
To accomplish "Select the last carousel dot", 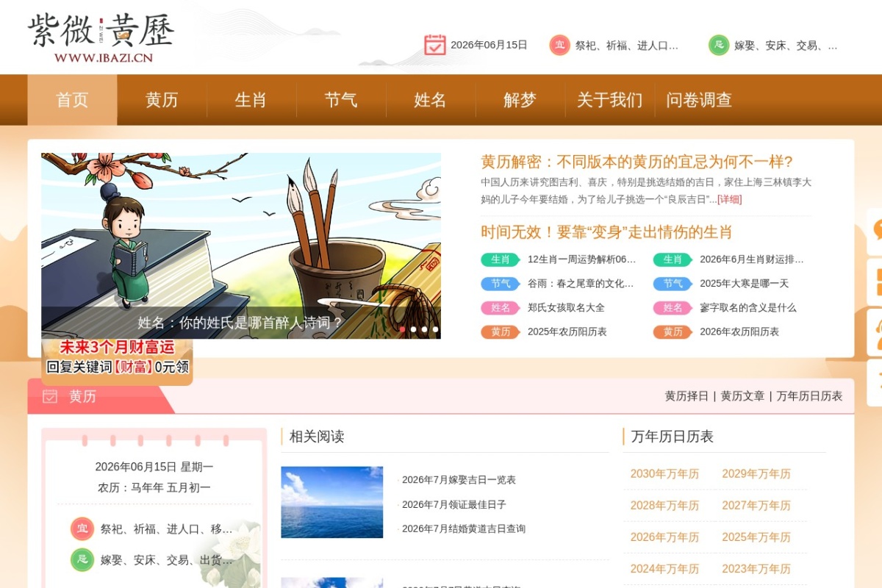I will (435, 329).
